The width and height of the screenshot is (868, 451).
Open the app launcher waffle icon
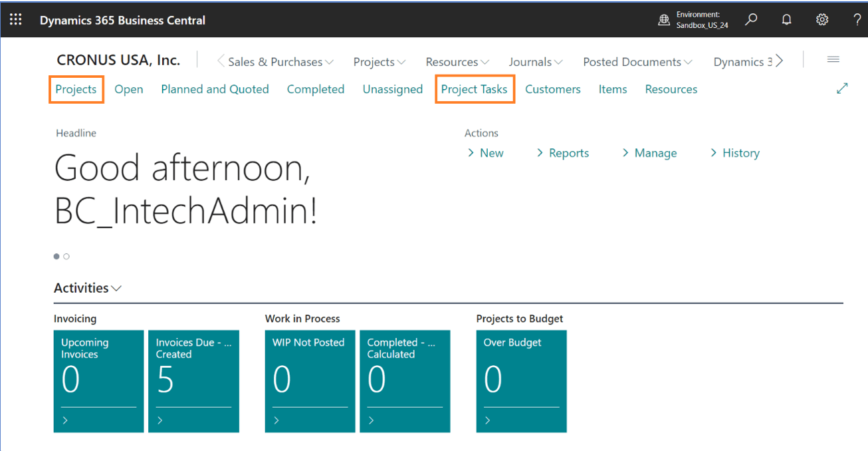click(x=15, y=20)
